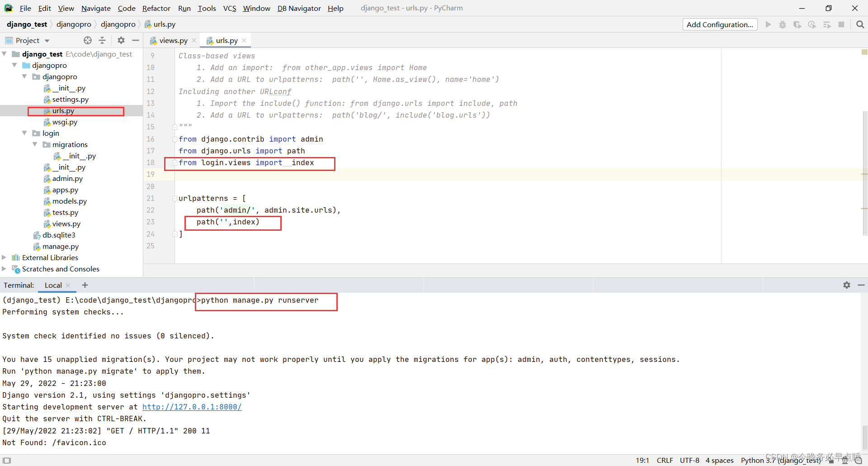Click fold marker at line 16 imports

pyautogui.click(x=175, y=139)
